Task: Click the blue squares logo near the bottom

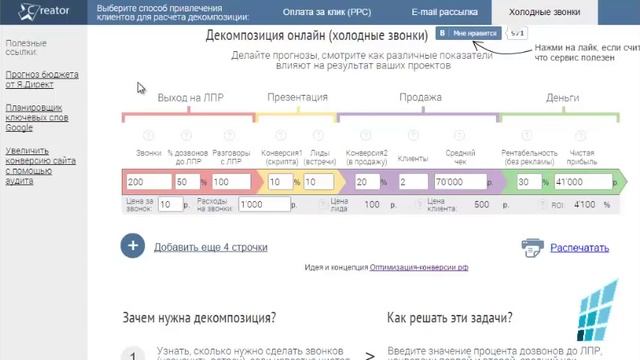Action: pos(598,311)
